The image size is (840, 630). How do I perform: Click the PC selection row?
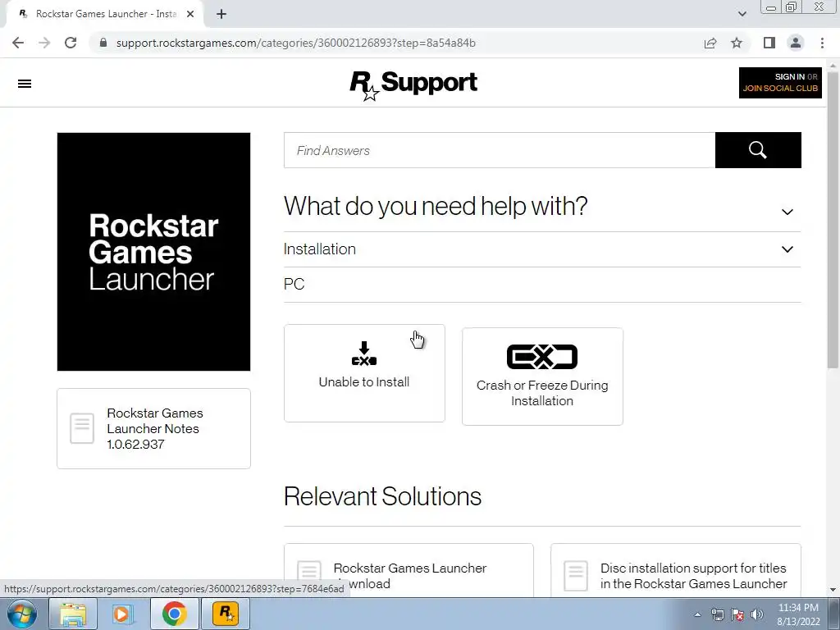click(x=542, y=285)
